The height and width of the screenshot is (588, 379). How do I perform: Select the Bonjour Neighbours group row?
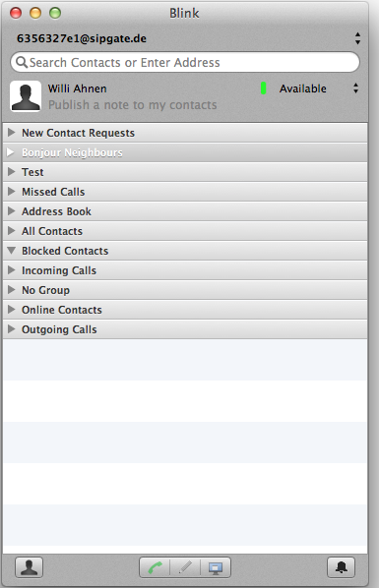(185, 152)
